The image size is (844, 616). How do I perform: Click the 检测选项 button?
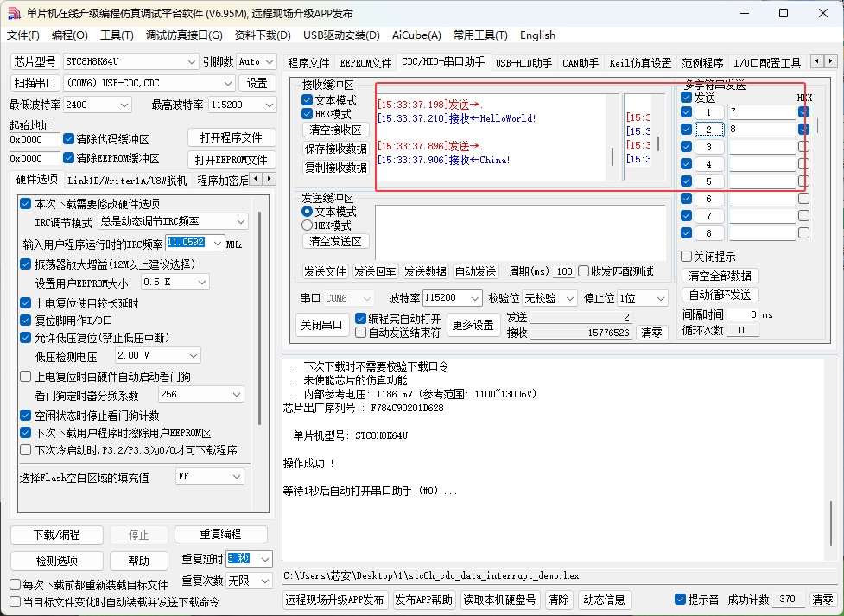click(x=56, y=561)
